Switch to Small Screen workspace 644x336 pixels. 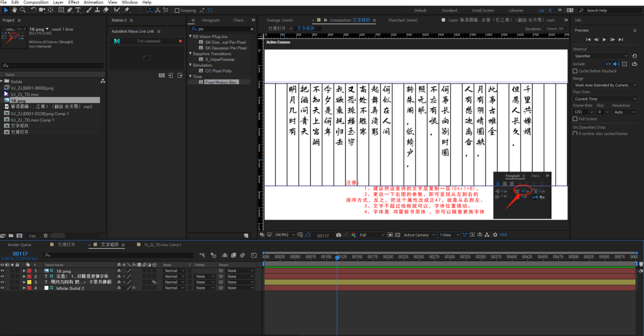(x=483, y=10)
